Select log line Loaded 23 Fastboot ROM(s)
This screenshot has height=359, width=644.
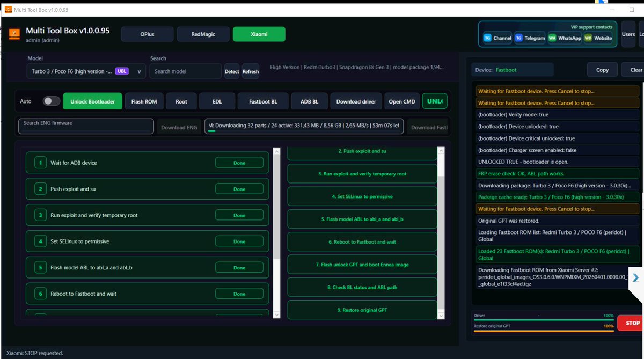[x=558, y=254]
